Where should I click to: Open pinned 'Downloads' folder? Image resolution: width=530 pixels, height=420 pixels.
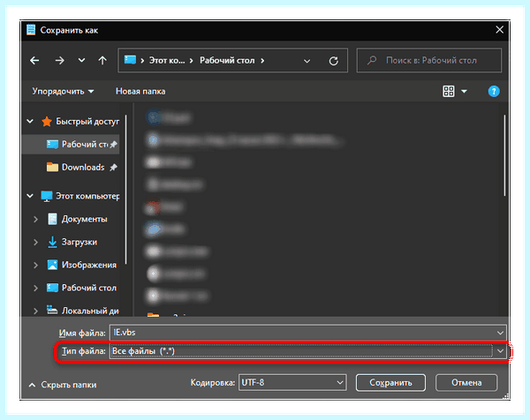pos(83,168)
